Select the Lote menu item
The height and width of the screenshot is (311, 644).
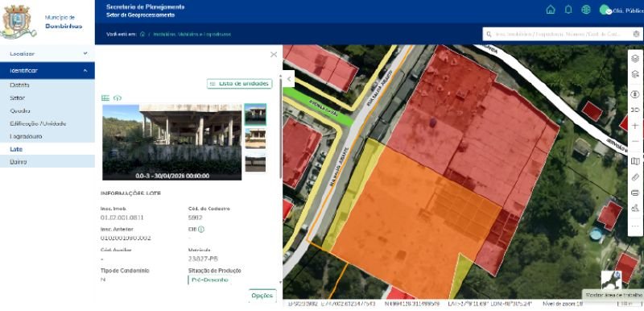pyautogui.click(x=47, y=149)
